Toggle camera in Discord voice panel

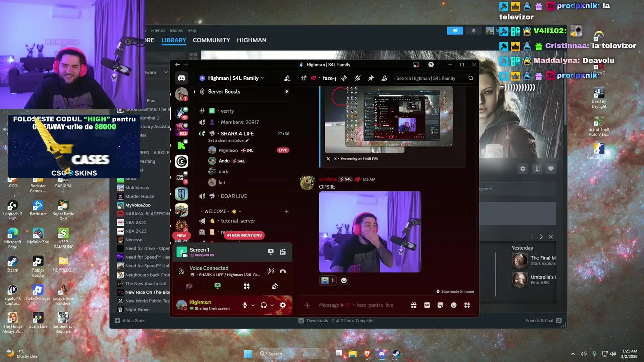tap(189, 286)
